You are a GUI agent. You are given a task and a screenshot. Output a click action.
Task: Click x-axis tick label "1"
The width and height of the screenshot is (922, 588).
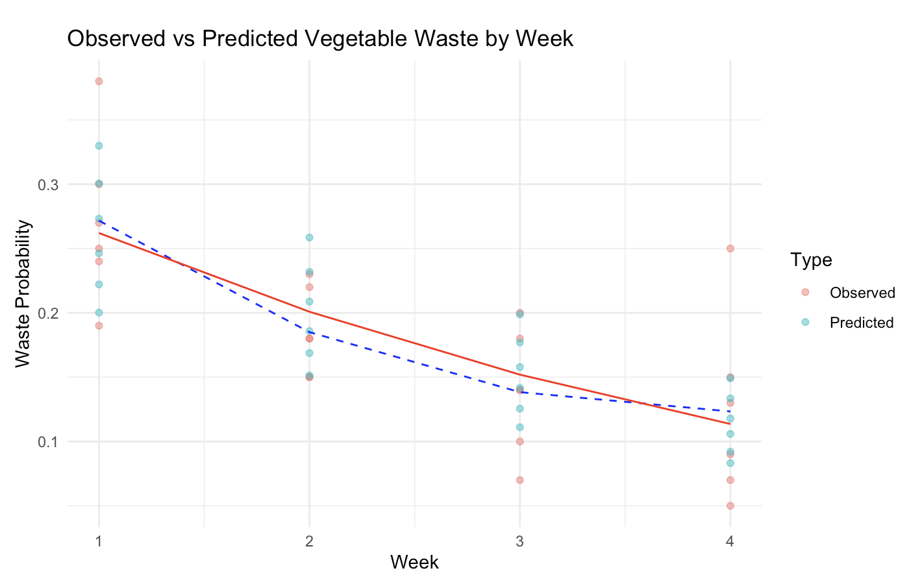tap(99, 541)
